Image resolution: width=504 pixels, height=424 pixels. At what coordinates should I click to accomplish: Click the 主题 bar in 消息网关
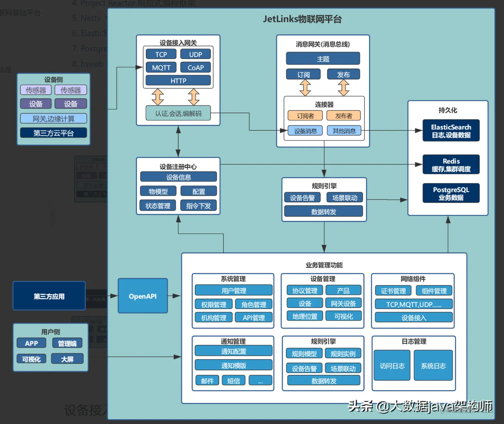(x=323, y=59)
